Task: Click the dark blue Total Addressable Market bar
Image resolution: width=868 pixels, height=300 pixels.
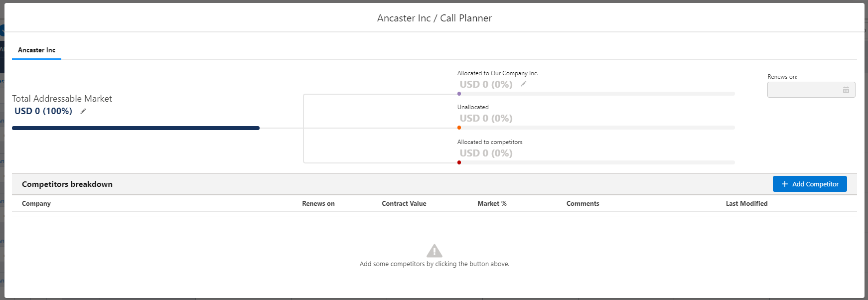Action: (x=136, y=128)
